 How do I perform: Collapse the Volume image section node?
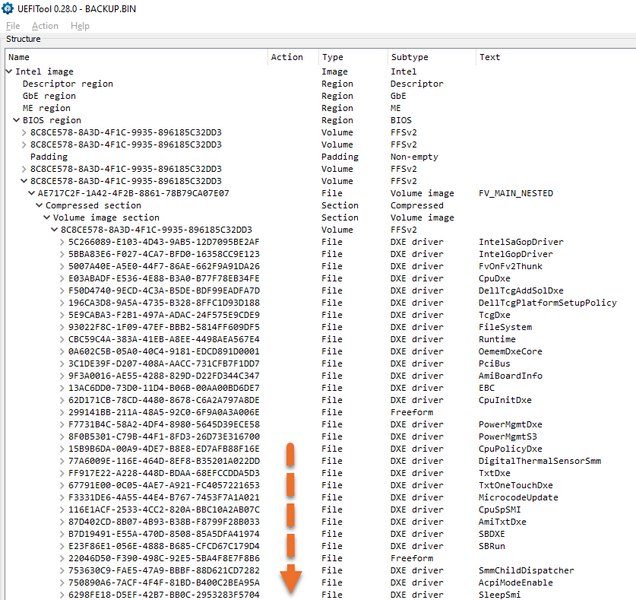pos(47,217)
